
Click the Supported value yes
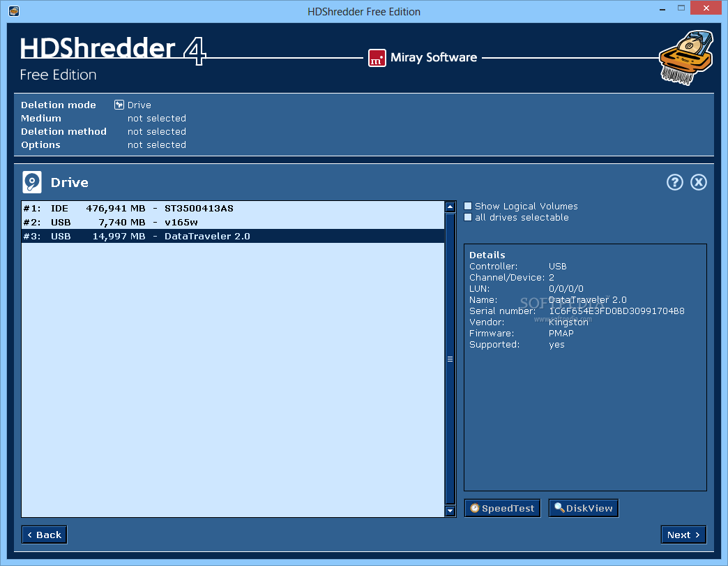556,345
